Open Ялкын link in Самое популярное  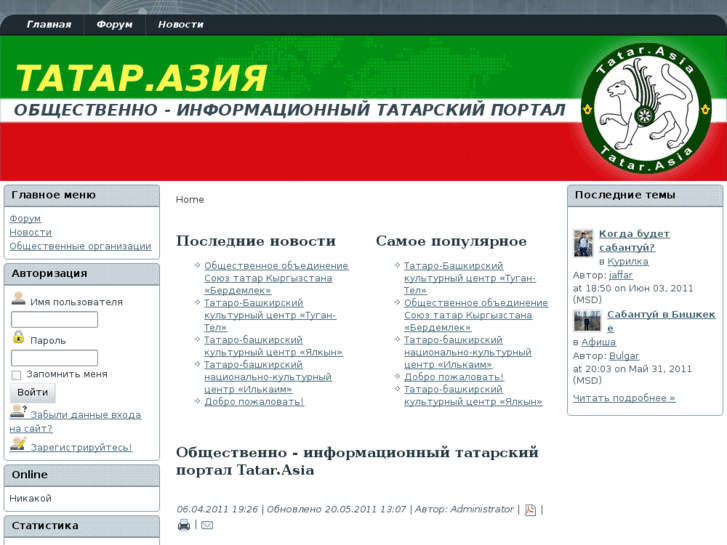pos(473,396)
